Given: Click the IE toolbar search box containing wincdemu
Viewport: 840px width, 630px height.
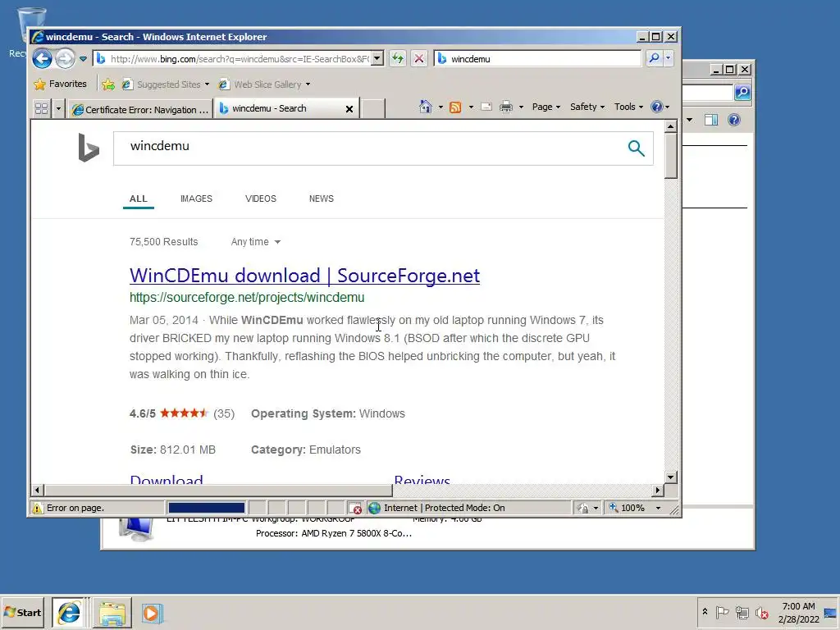Looking at the screenshot, I should (537, 58).
